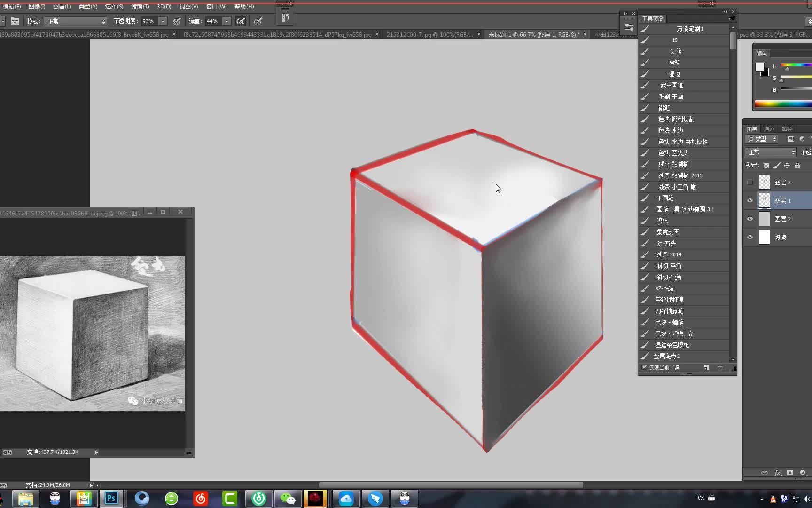Click the link layers icon

765,473
